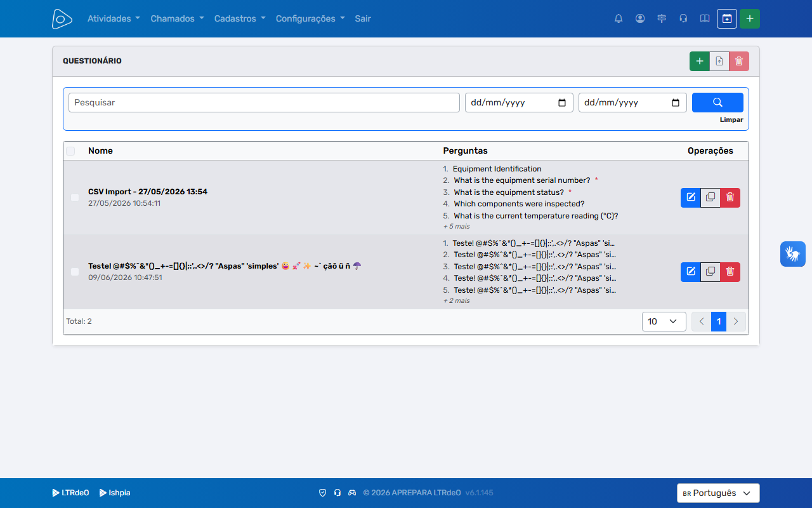812x508 pixels.
Task: Open the support headset icon in navbar
Action: point(683,18)
